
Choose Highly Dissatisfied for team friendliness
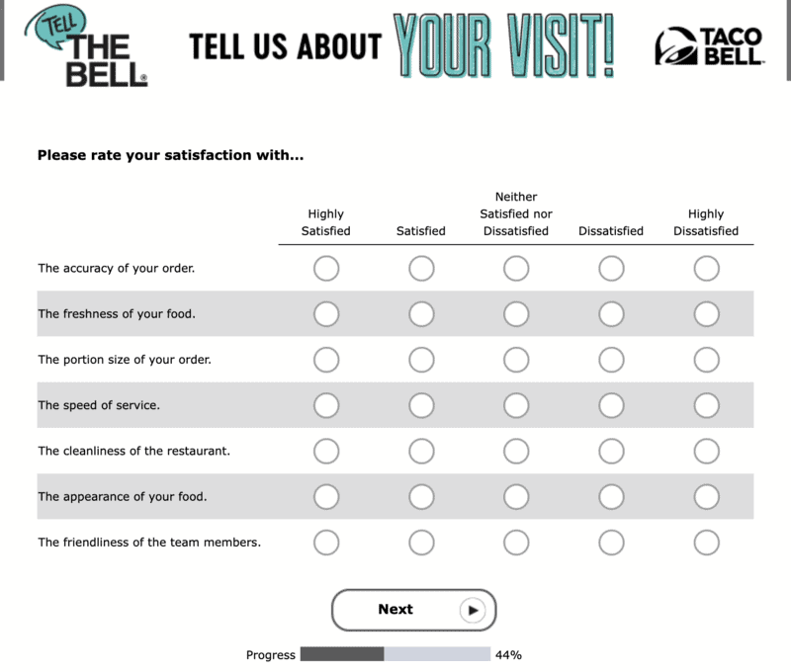706,543
